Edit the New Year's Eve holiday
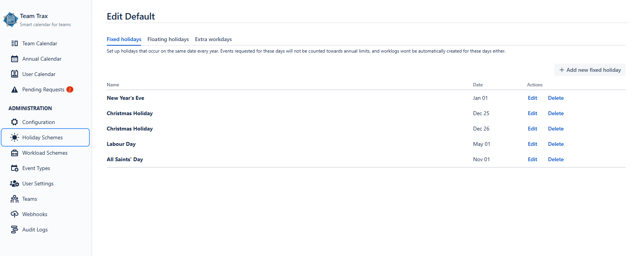This screenshot has height=256, width=644. point(532,98)
